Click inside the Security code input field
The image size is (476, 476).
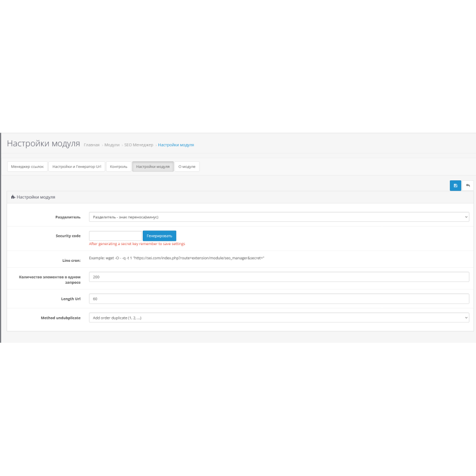(x=115, y=236)
